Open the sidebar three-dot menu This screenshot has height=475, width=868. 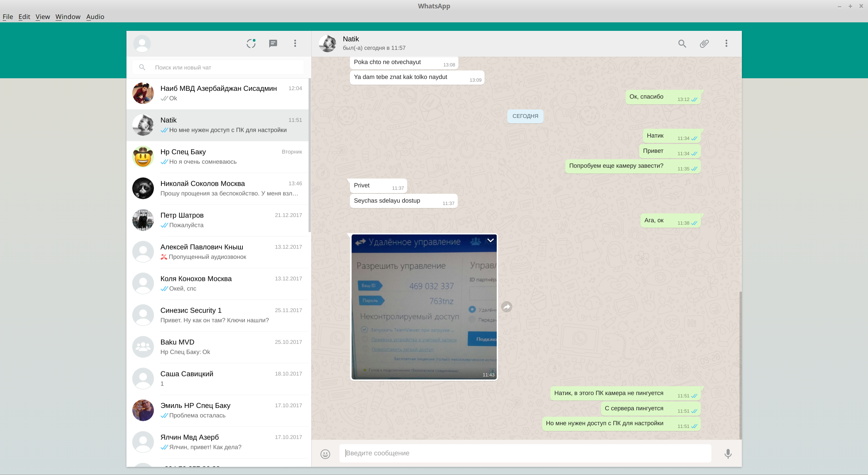[x=295, y=43]
